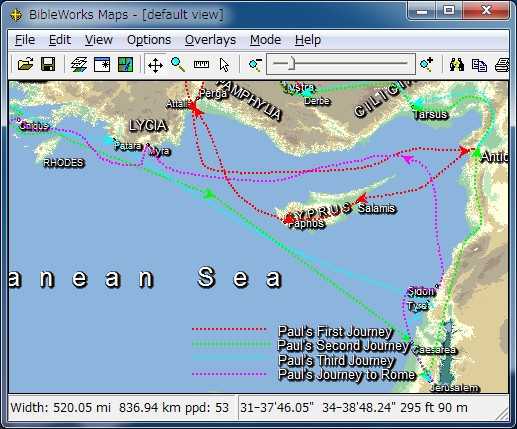The width and height of the screenshot is (517, 429).
Task: Open the View menu
Action: [99, 40]
